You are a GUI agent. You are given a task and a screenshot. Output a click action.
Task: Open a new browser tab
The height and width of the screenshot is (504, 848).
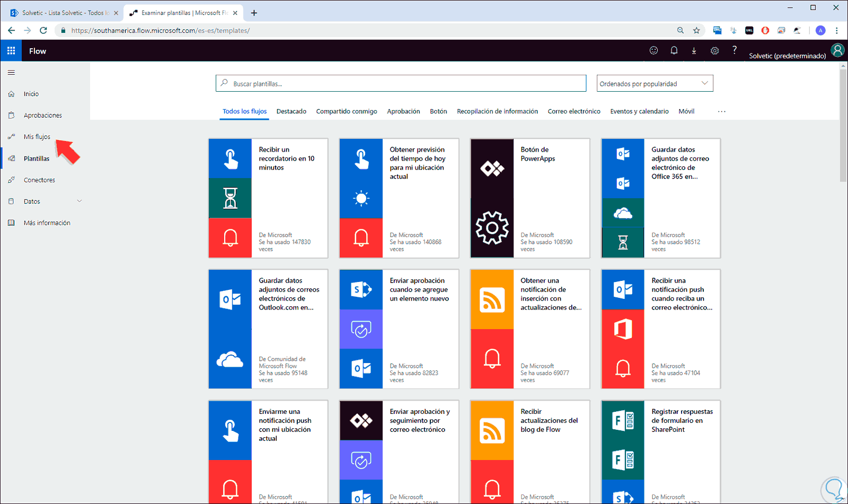(254, 13)
